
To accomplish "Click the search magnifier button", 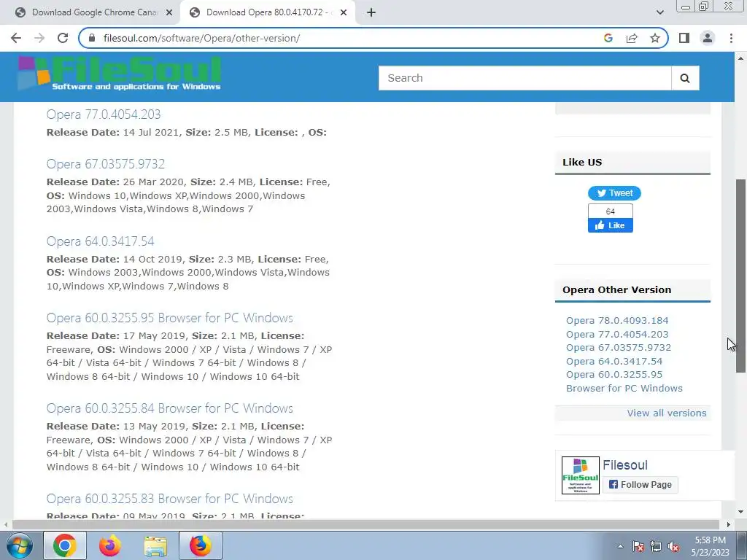I will pyautogui.click(x=685, y=78).
